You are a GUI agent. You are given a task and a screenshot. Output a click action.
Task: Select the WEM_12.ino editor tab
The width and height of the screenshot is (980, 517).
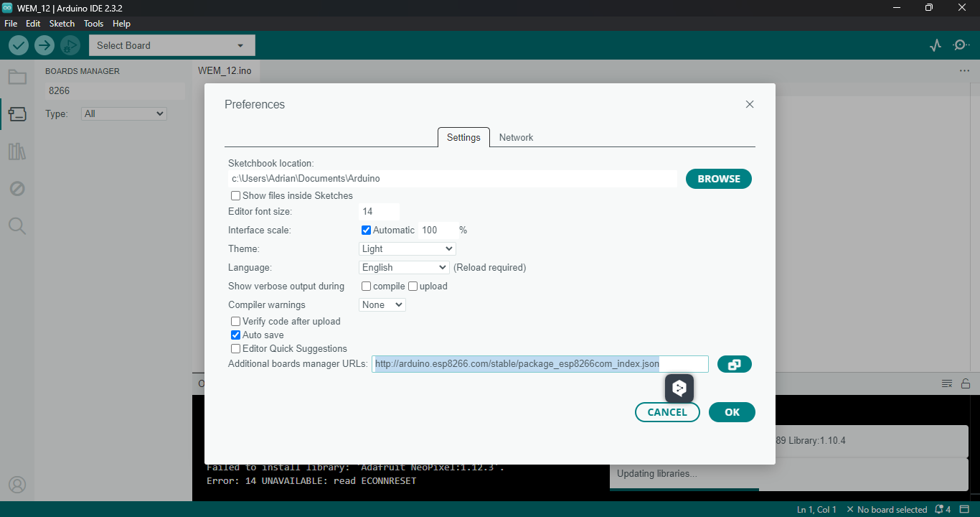pos(225,70)
